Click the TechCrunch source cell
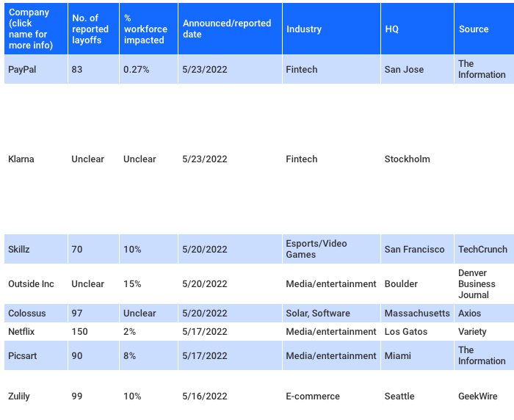Image resolution: width=514 pixels, height=420 pixels. tap(484, 249)
